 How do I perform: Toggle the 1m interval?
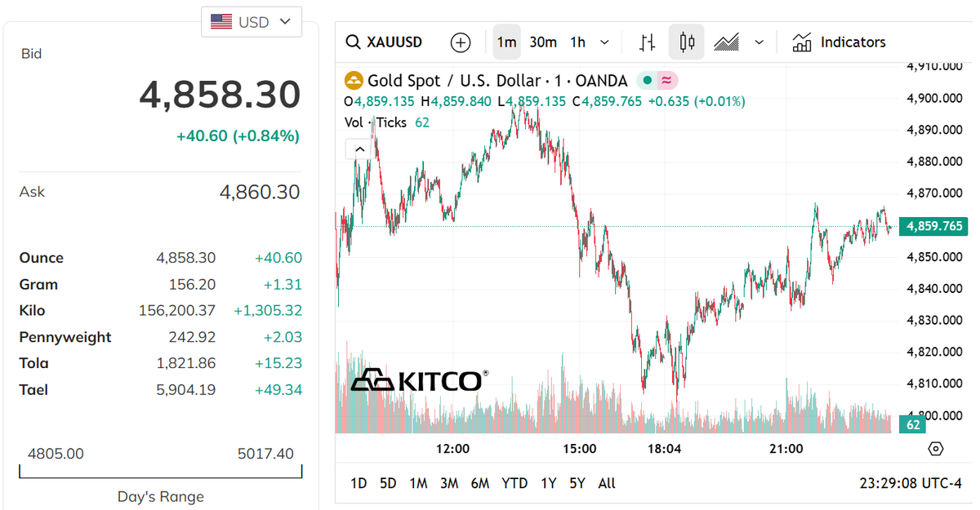[x=506, y=42]
